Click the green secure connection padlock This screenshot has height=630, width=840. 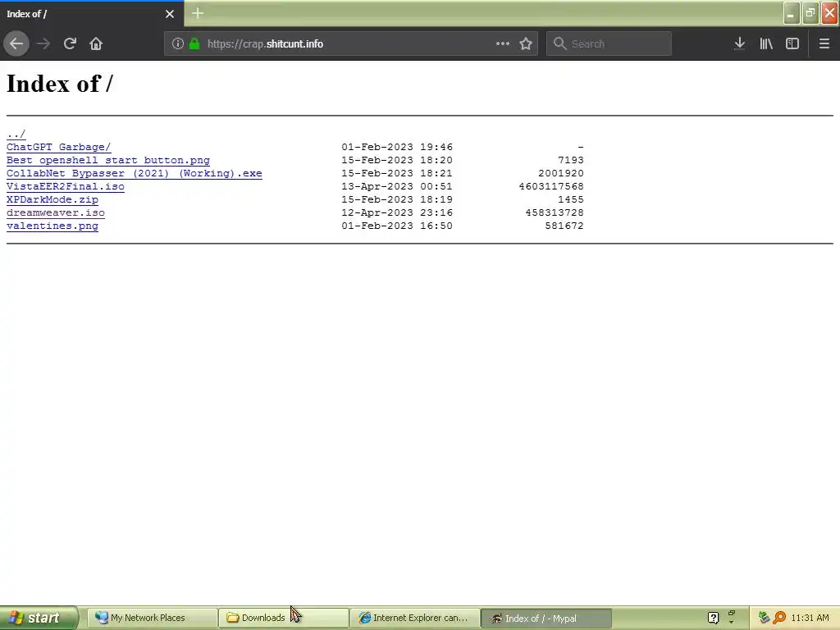pos(194,44)
